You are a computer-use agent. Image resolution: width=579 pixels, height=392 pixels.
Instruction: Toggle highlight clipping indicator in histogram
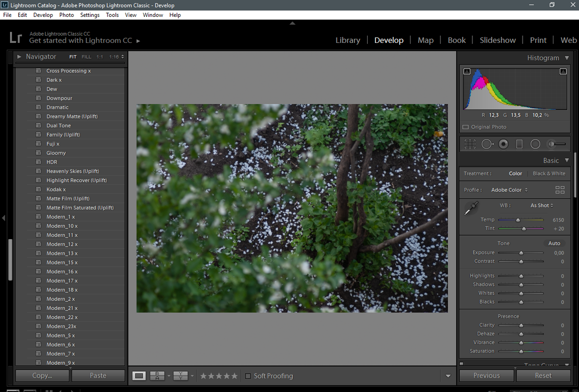[563, 71]
